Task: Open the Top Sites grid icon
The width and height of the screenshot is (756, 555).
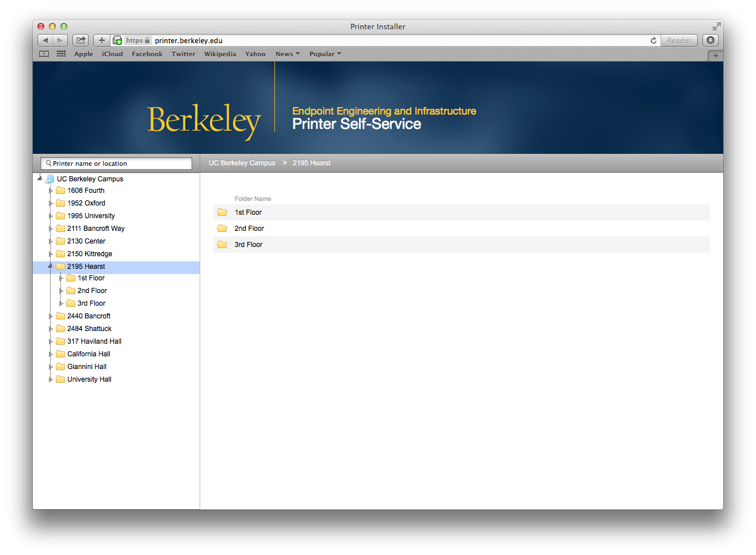Action: pyautogui.click(x=61, y=54)
